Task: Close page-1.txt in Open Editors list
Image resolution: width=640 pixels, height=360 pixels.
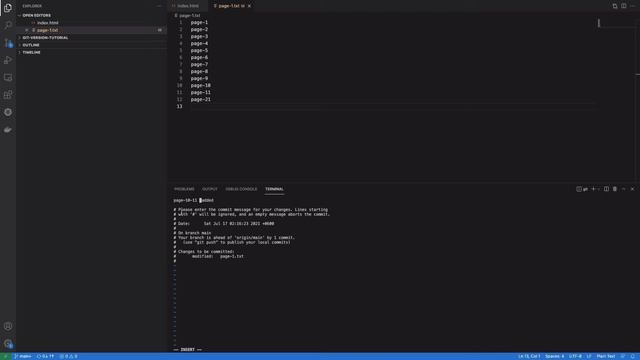Action: pyautogui.click(x=27, y=30)
